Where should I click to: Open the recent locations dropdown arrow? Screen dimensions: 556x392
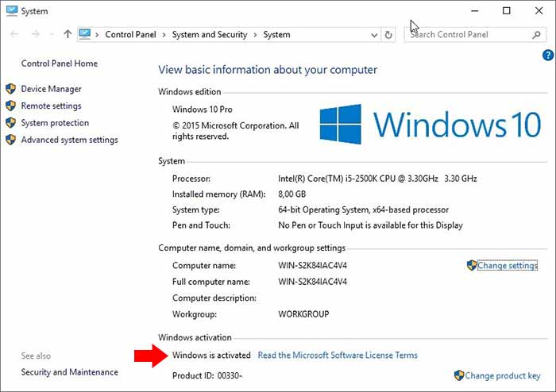[x=52, y=35]
